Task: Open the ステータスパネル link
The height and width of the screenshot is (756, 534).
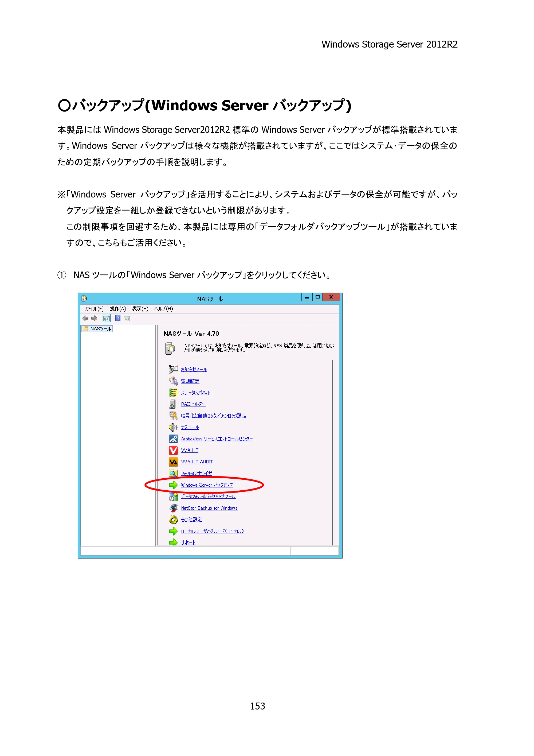Action: (195, 393)
